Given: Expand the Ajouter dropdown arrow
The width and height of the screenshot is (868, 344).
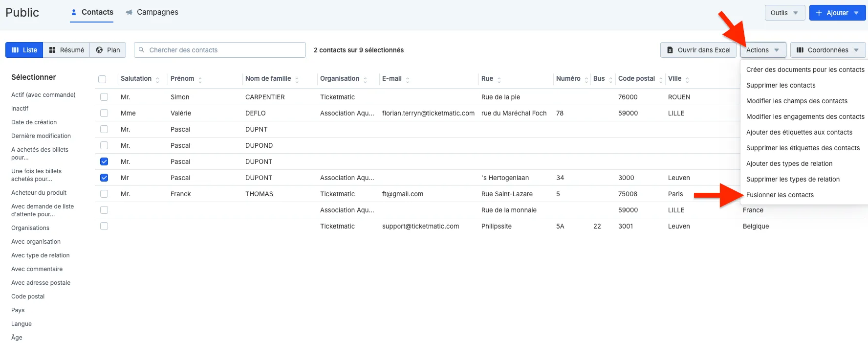Looking at the screenshot, I should [856, 13].
